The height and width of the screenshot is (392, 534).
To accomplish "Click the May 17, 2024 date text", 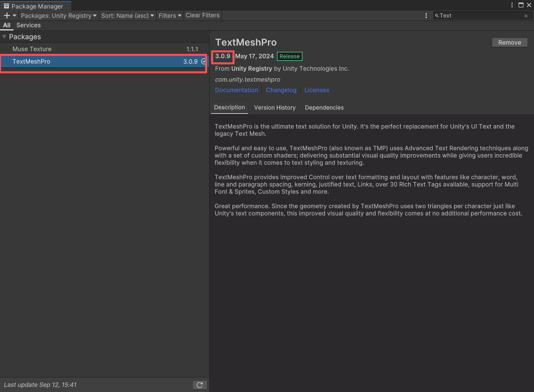I will 255,56.
